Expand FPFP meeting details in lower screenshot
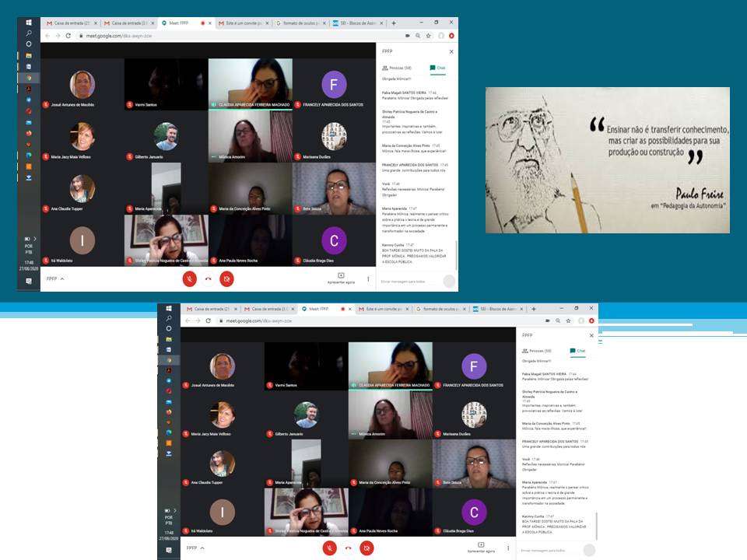 coord(195,548)
